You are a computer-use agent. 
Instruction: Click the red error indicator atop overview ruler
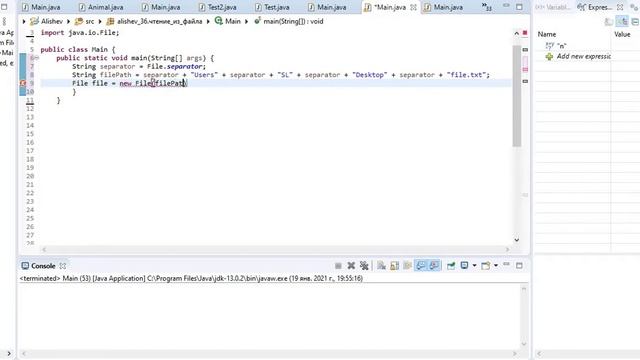tap(525, 33)
